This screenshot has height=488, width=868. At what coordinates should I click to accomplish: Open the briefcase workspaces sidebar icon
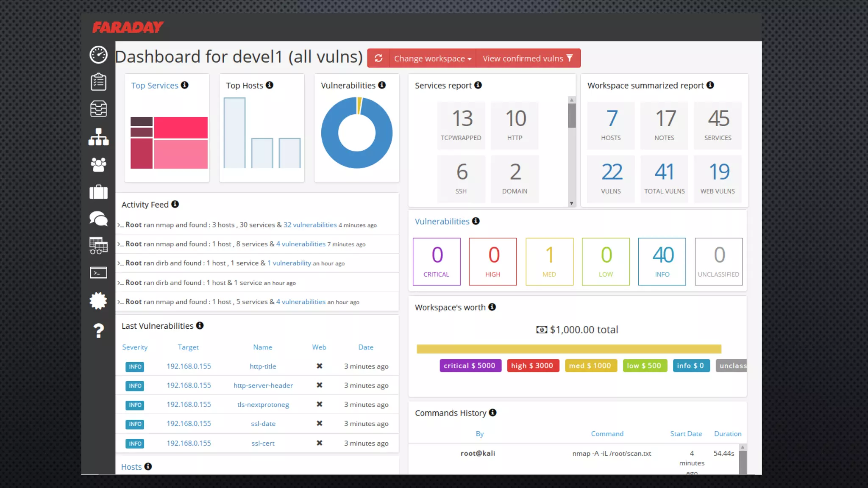point(98,192)
